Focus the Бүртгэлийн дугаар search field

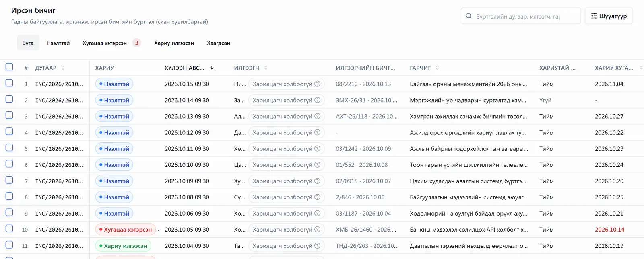521,16
